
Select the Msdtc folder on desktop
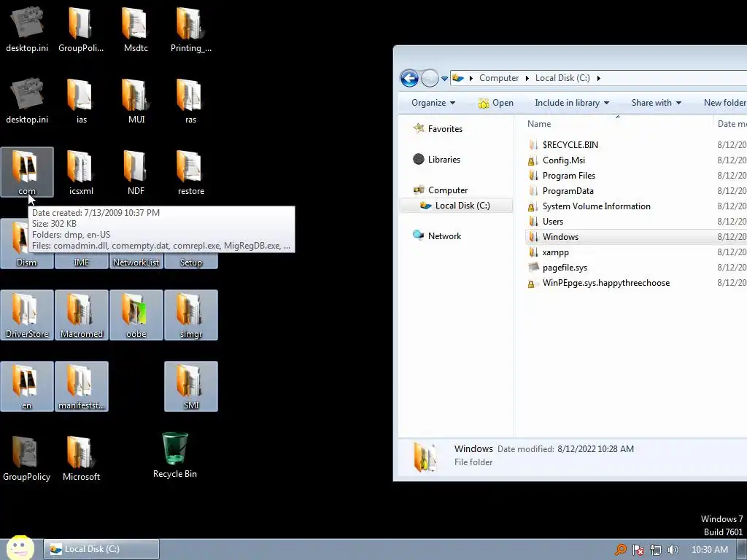[x=136, y=29]
